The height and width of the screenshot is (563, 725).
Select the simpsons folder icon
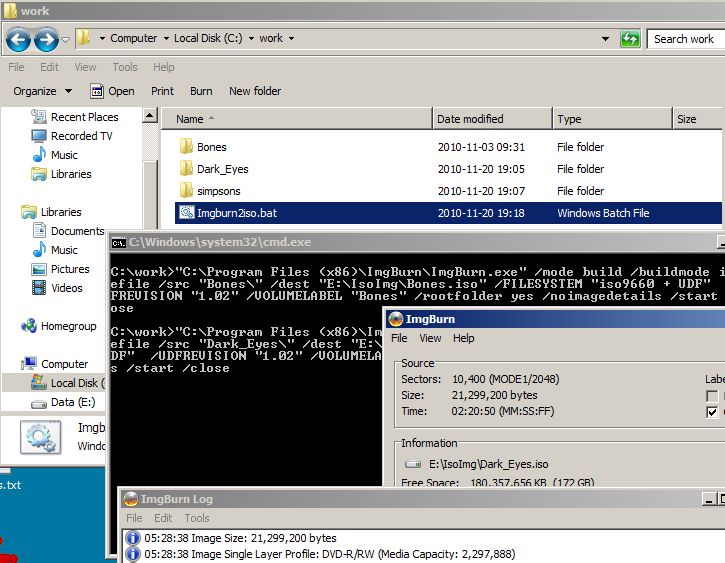coord(186,190)
